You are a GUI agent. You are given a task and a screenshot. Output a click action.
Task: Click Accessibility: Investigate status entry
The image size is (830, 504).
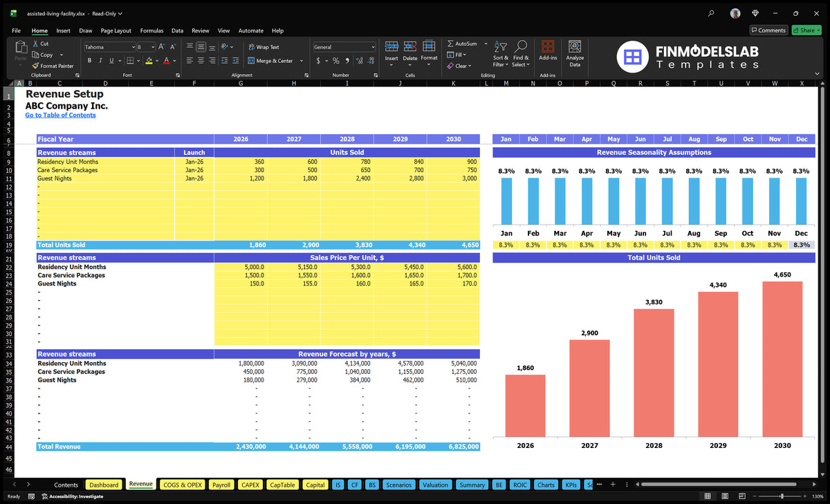71,496
